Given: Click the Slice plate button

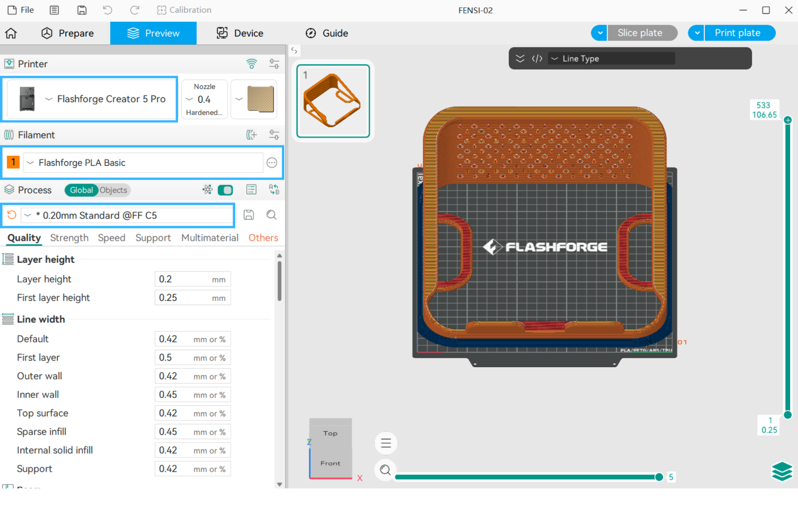Looking at the screenshot, I should [x=642, y=33].
